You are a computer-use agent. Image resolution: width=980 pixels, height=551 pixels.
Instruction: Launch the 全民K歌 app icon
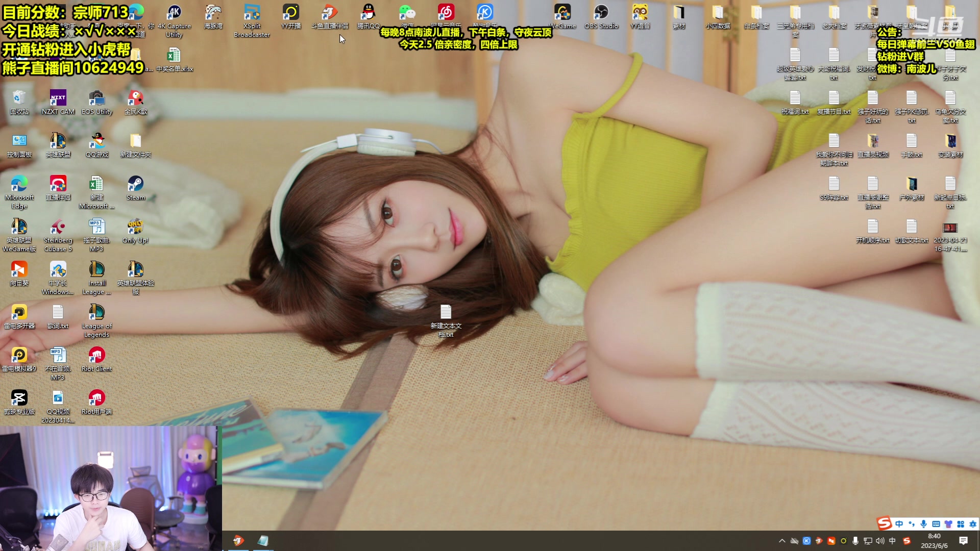point(136,102)
